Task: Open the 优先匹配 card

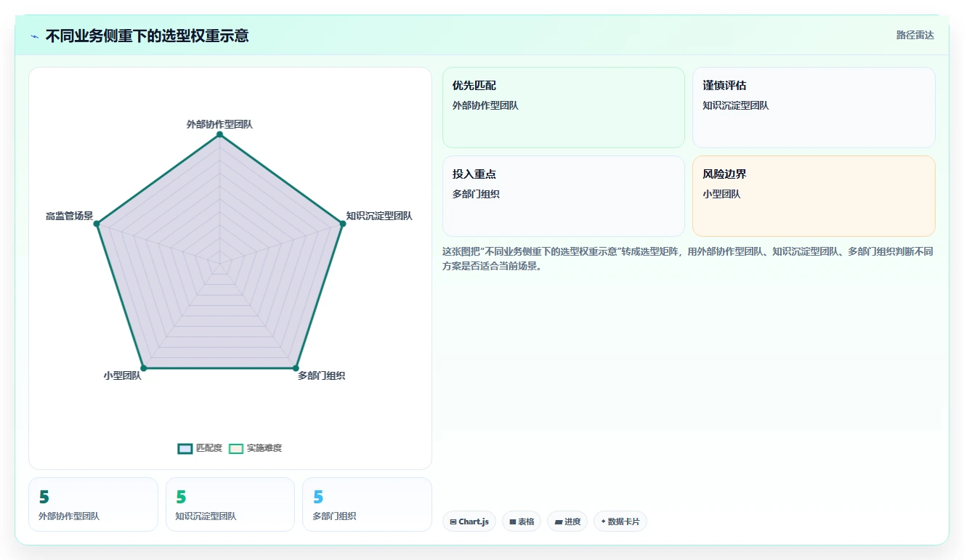Action: pyautogui.click(x=564, y=107)
